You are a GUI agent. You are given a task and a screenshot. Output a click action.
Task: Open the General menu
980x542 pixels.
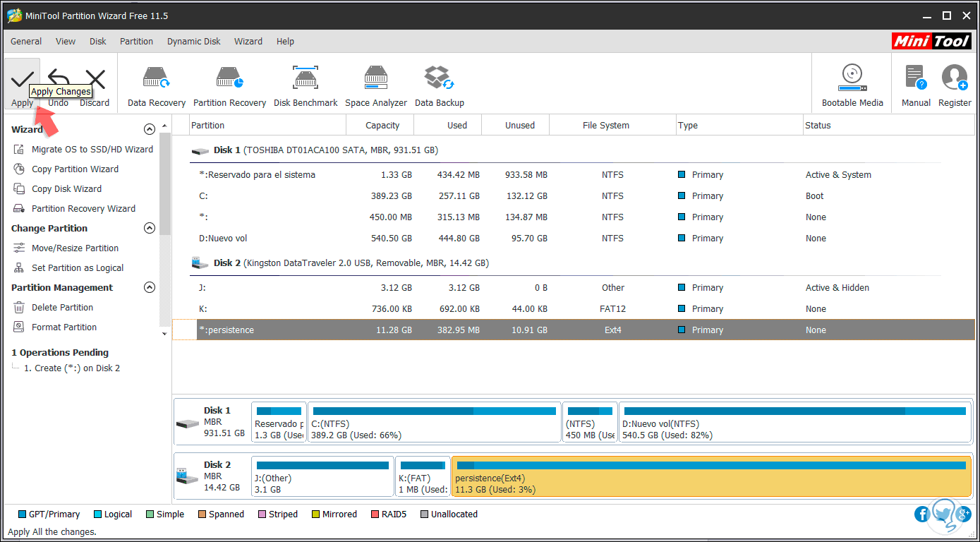(x=26, y=41)
